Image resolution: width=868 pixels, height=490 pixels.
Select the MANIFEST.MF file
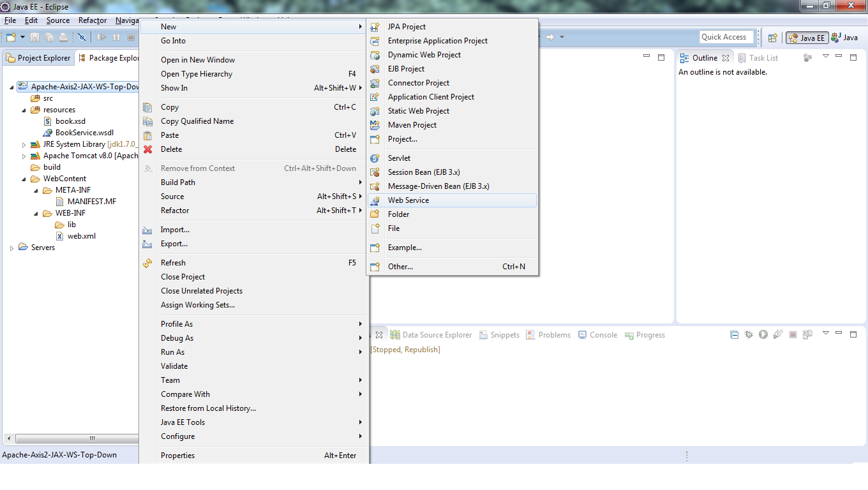tap(86, 202)
